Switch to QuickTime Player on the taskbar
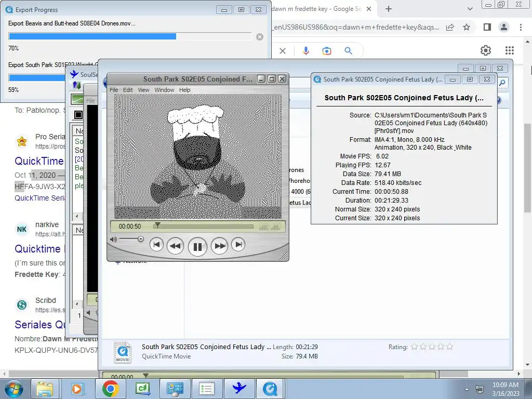Screen dimensions: 532x399 coord(270,389)
